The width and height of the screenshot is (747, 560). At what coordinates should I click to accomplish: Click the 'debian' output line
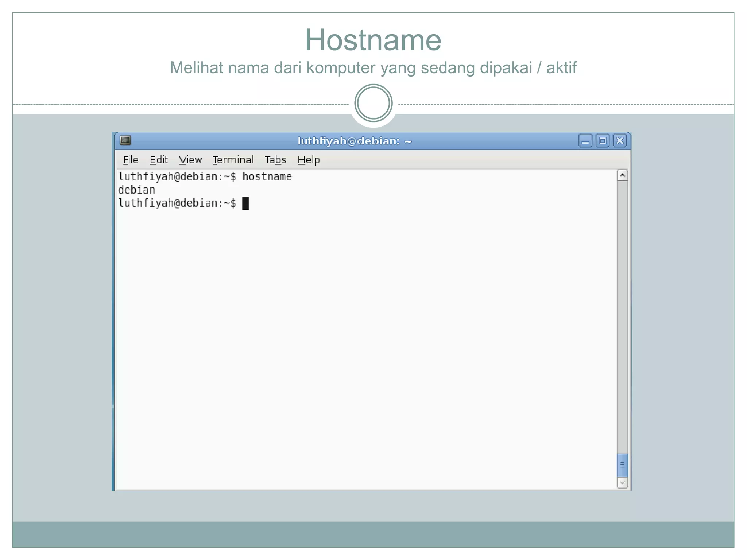(x=136, y=190)
